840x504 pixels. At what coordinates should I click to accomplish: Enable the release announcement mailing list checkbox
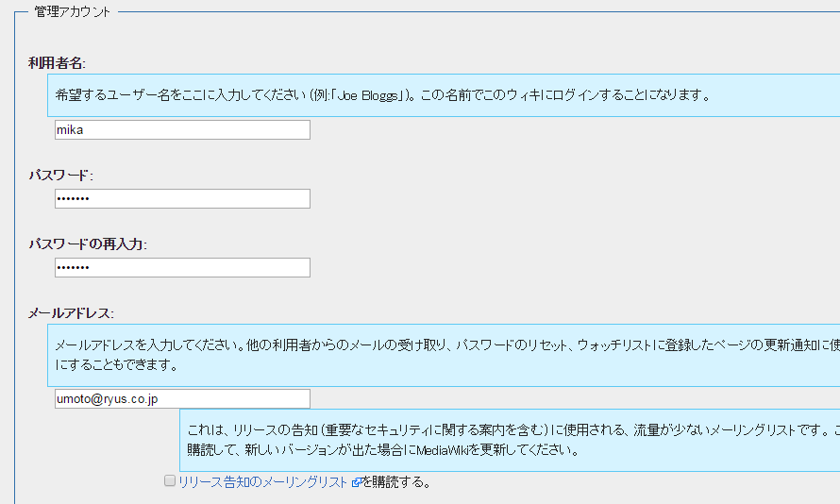click(x=170, y=481)
